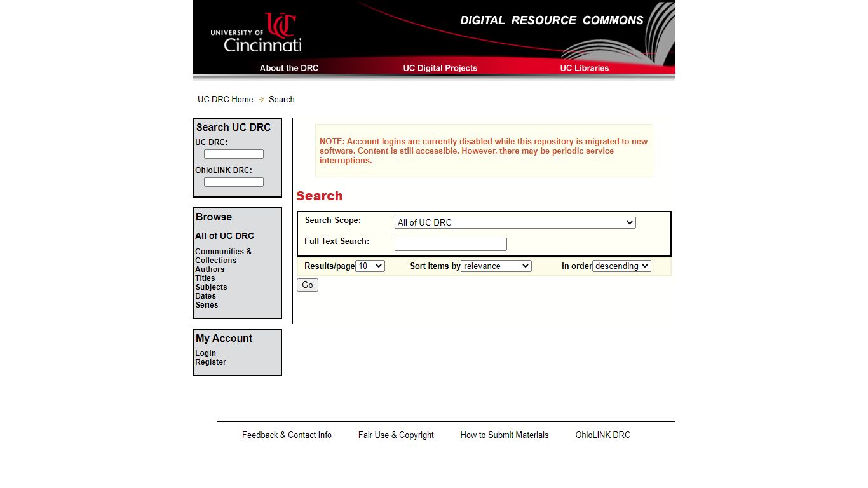Click the All of UC DRC browse heading

224,236
